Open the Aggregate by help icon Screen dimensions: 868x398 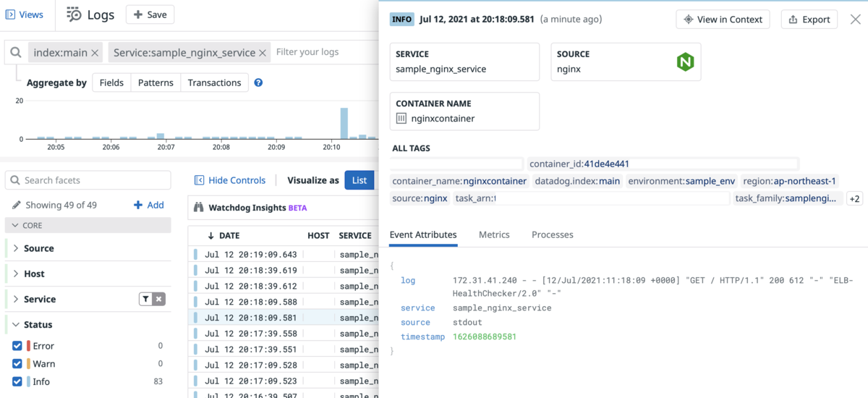point(258,82)
